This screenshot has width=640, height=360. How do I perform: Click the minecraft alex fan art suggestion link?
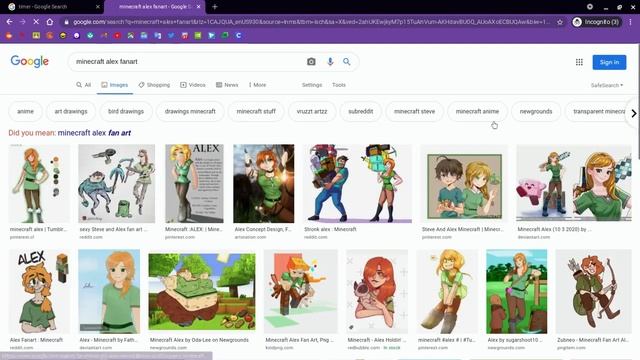click(x=94, y=133)
